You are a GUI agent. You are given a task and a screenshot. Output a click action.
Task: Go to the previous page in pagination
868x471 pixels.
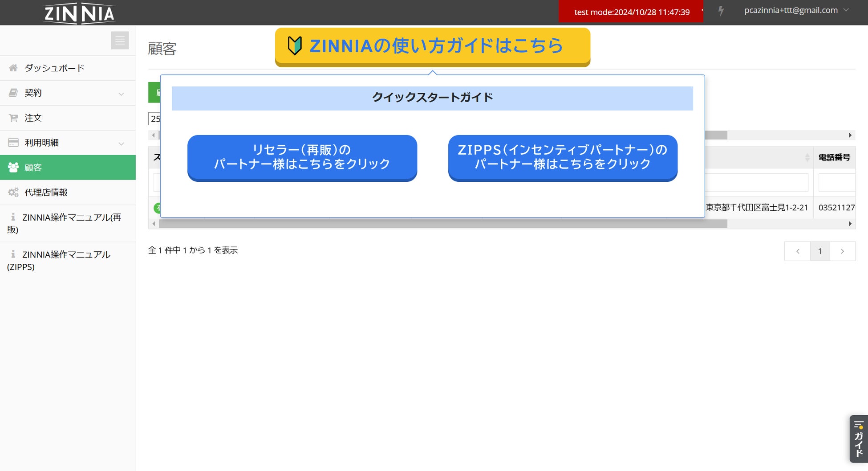click(x=798, y=251)
